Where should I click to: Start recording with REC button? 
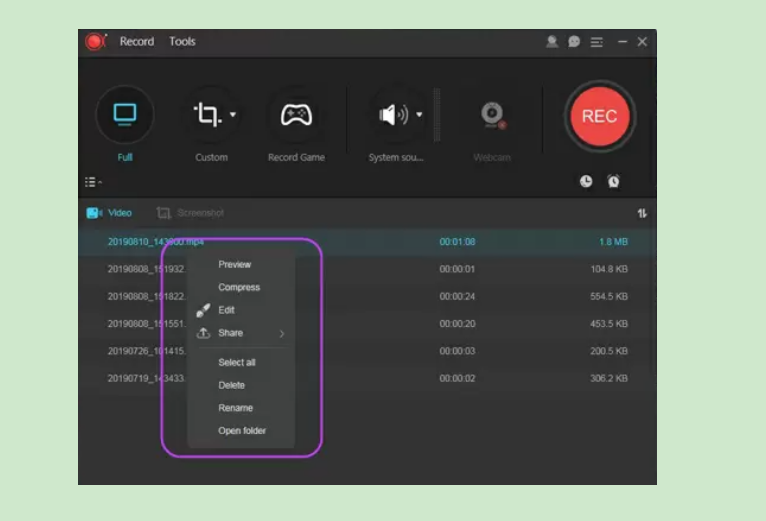[x=599, y=116]
